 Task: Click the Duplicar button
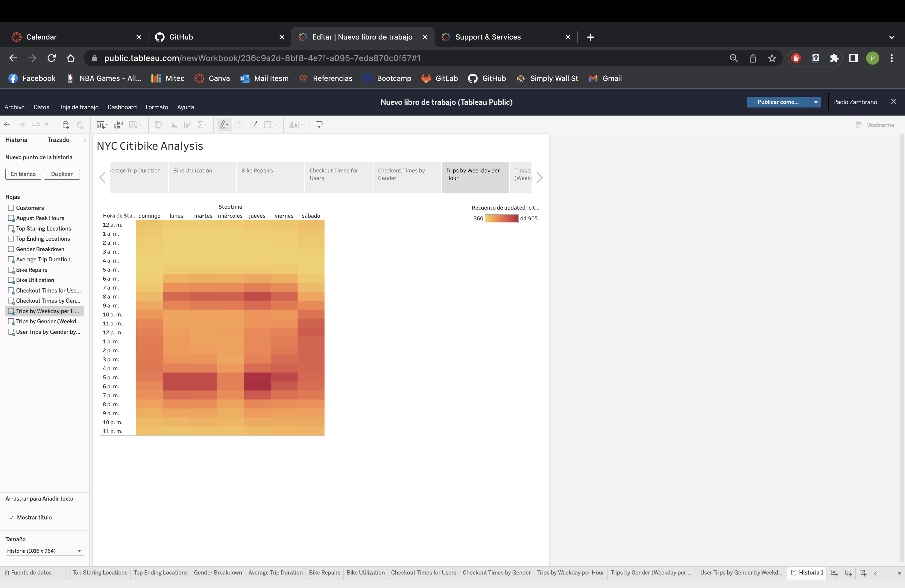pos(62,174)
